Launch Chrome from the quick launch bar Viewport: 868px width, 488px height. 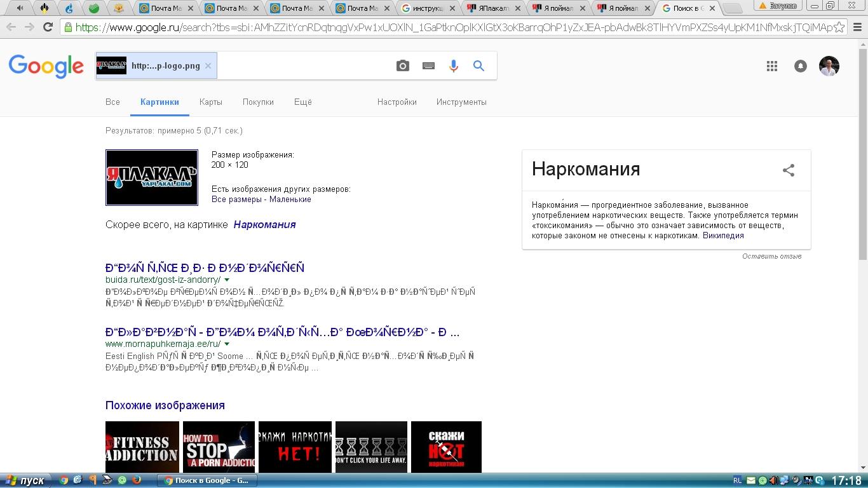coord(64,480)
